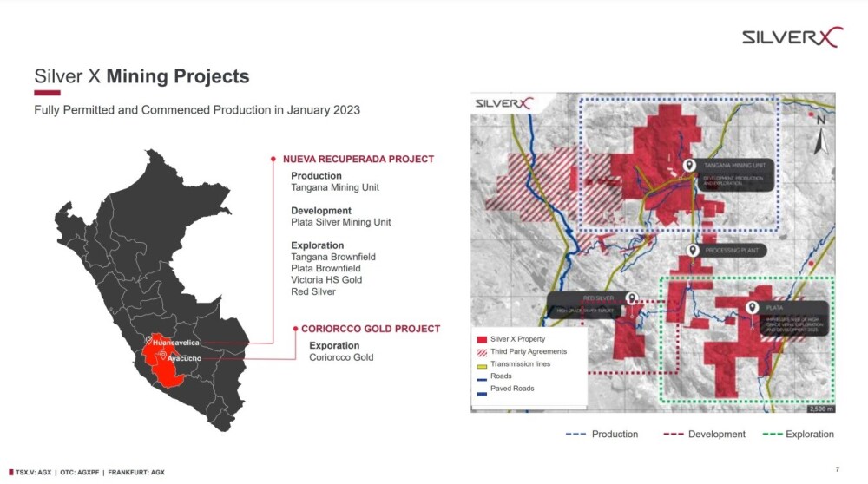
Task: Click the 'Exploration' heading under Nueva Recuperada
Action: (317, 245)
